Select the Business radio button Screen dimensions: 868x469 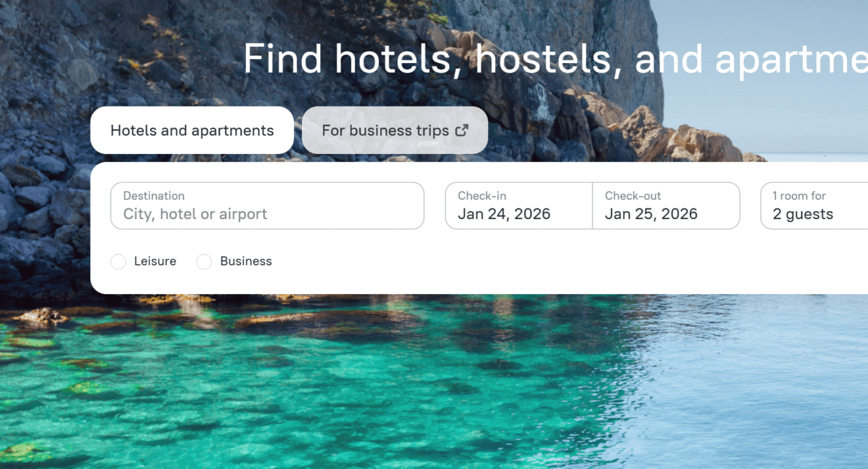coord(204,262)
